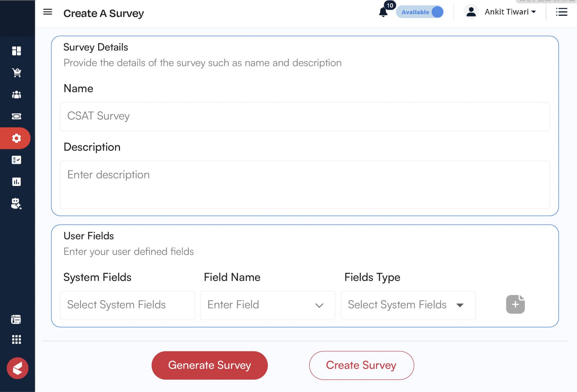Image resolution: width=577 pixels, height=392 pixels.
Task: Select the highlighted settings gear icon
Action: (17, 138)
